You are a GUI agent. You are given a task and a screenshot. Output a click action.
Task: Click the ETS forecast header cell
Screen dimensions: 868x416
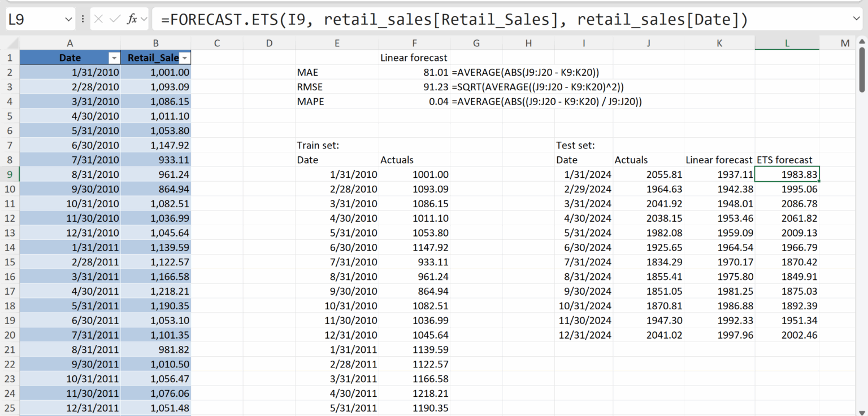[786, 160]
